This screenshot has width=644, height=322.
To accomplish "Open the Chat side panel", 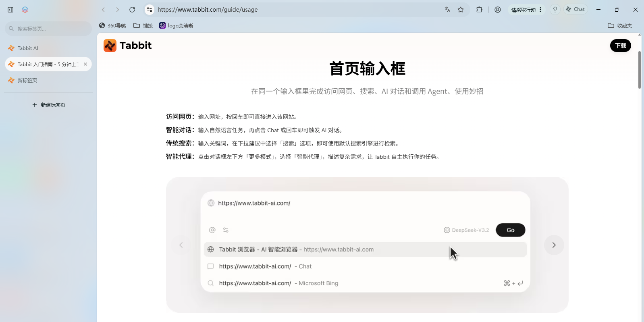I will coord(575,9).
